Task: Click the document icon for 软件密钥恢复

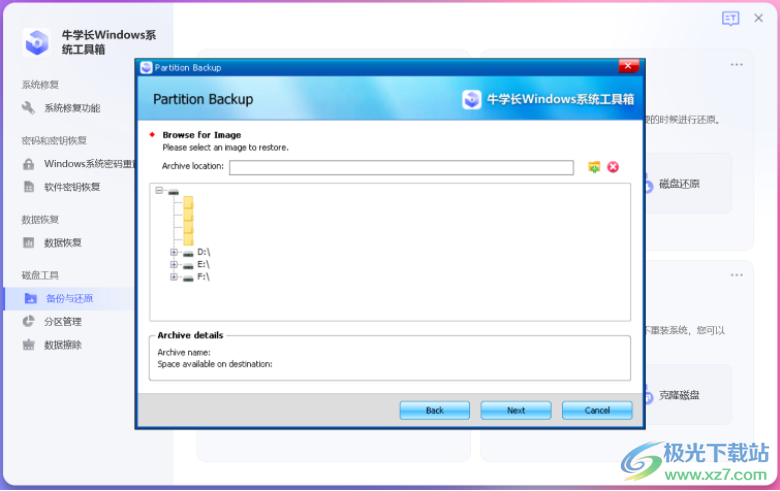Action: [29, 187]
